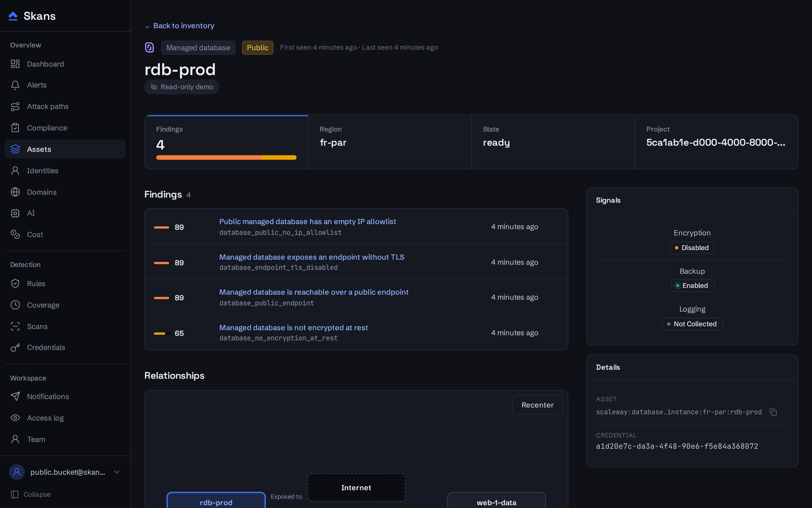This screenshot has height=508, width=812.
Task: Click the Read-only demo eye-off icon
Action: click(x=154, y=87)
